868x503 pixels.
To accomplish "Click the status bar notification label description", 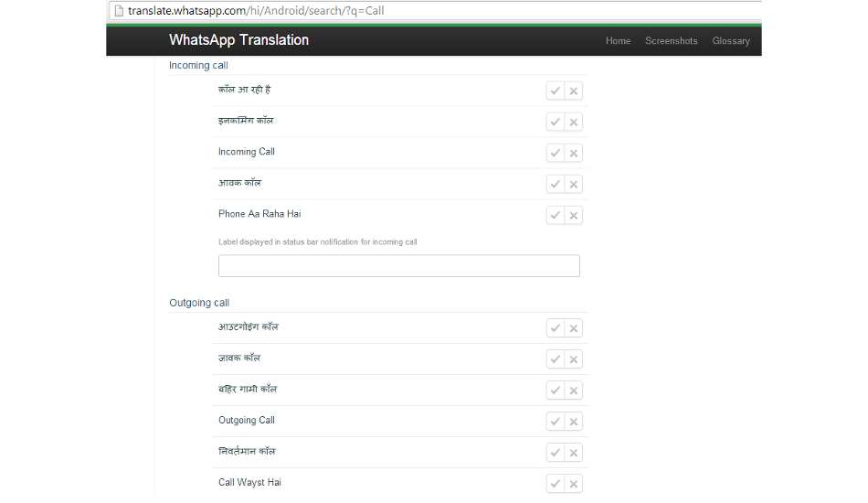I will point(317,242).
